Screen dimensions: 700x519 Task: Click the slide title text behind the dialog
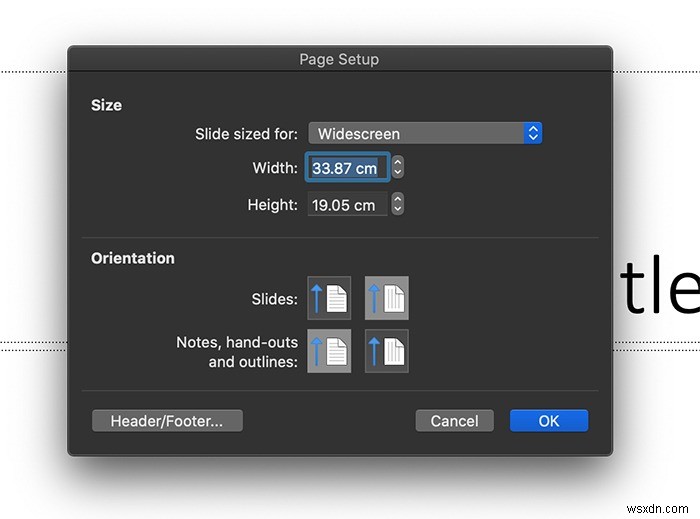(659, 285)
